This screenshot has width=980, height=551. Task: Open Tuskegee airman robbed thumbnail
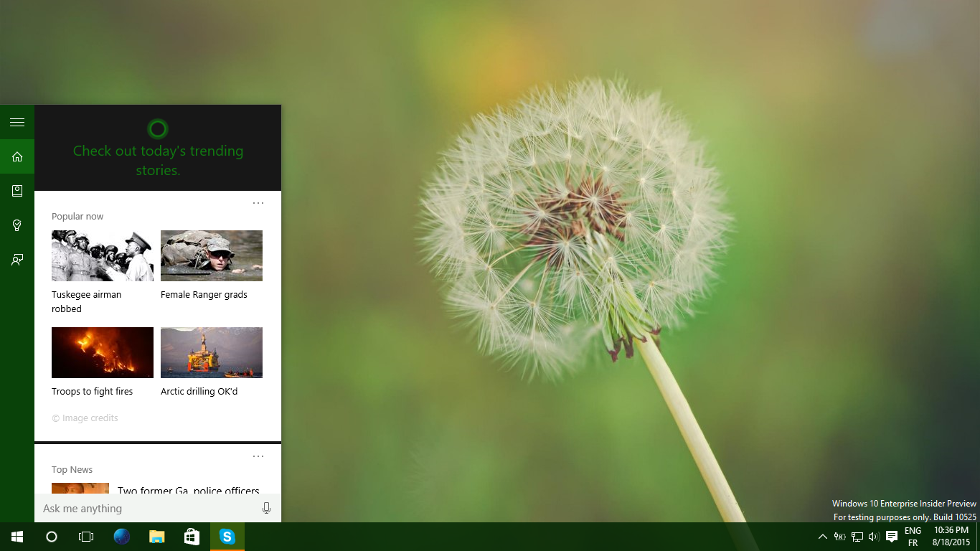[x=103, y=255]
